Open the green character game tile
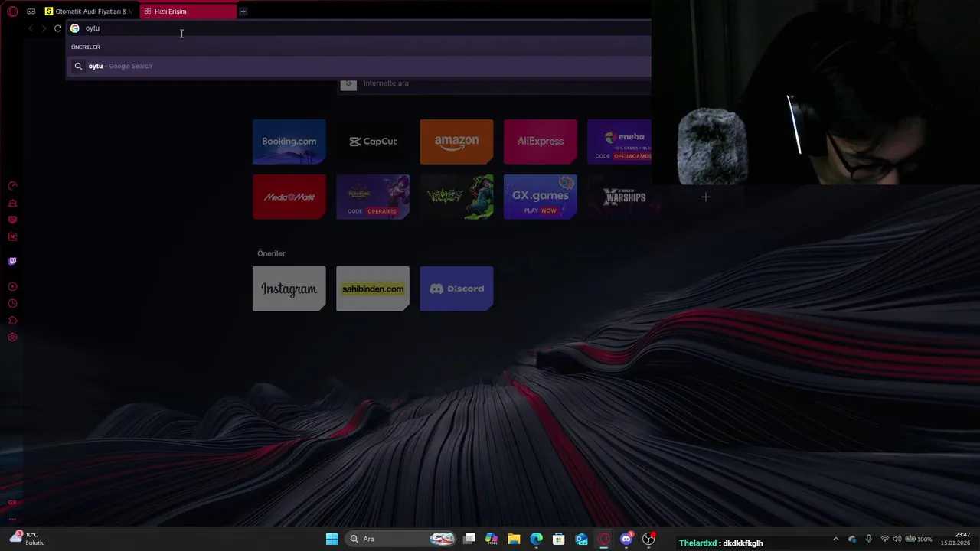 point(456,197)
